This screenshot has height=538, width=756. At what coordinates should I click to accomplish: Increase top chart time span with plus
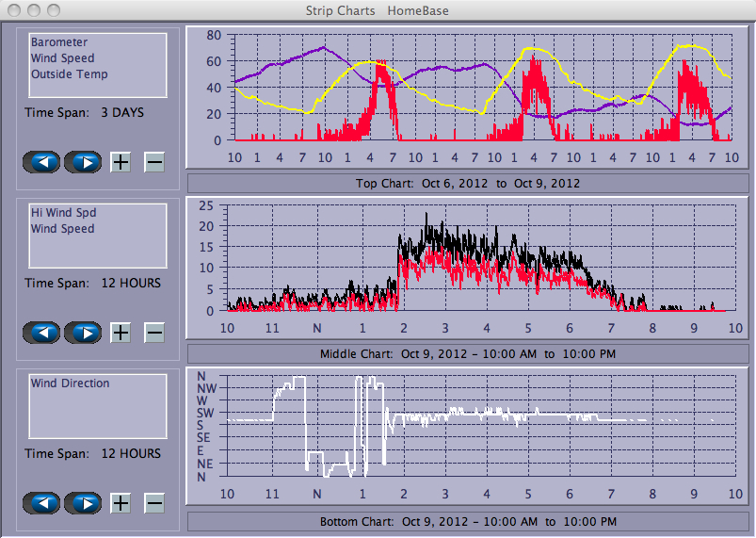point(121,162)
